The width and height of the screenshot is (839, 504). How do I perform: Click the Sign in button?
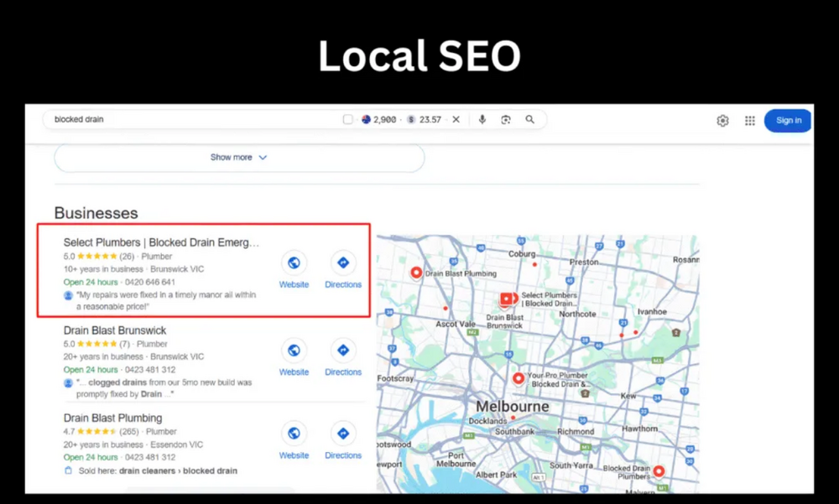(788, 121)
